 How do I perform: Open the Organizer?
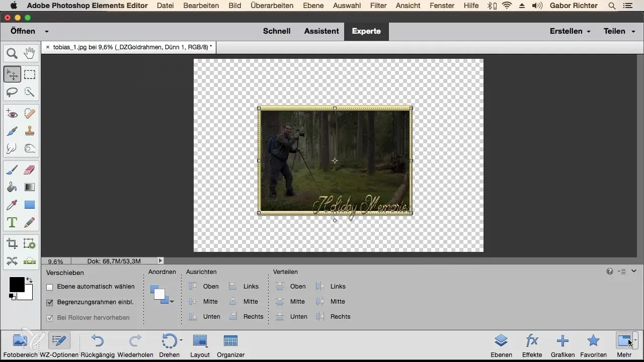click(230, 345)
